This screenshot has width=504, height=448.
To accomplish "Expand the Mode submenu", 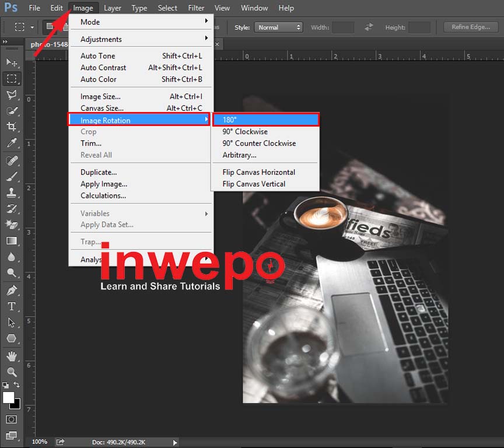I will [141, 22].
